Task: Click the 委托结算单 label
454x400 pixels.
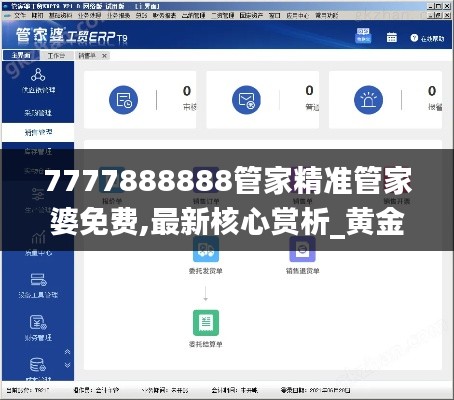Action: click(206, 344)
